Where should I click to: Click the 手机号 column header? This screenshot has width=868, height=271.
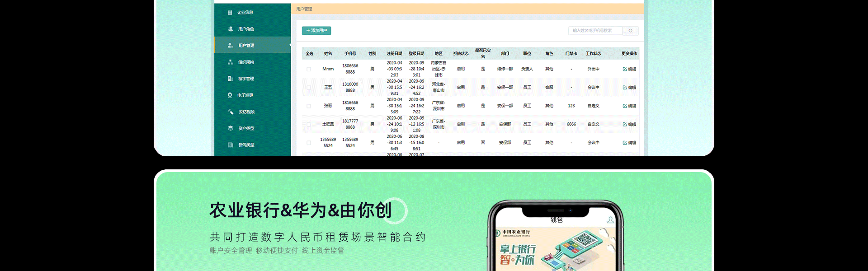350,54
